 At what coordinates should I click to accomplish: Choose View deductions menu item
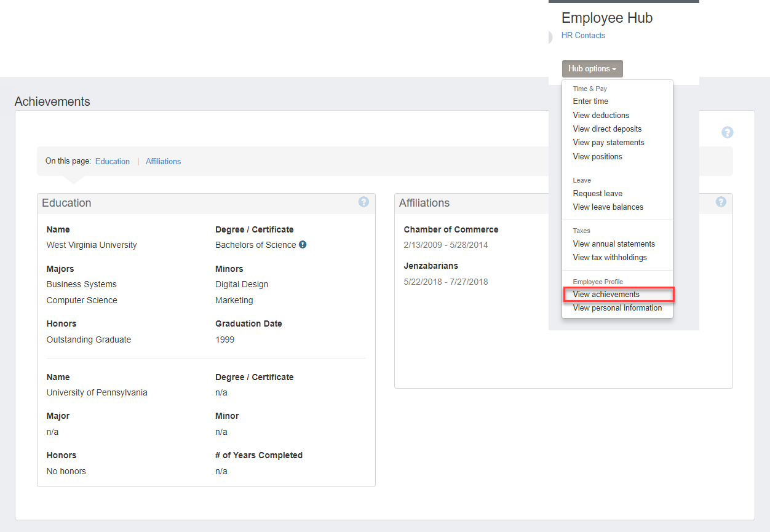(x=601, y=115)
